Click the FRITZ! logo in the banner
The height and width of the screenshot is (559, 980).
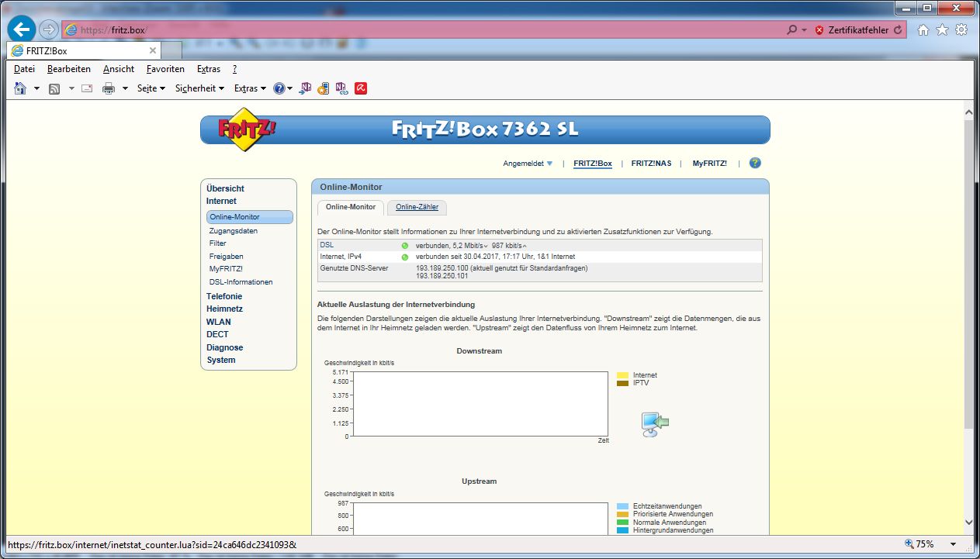tap(248, 129)
